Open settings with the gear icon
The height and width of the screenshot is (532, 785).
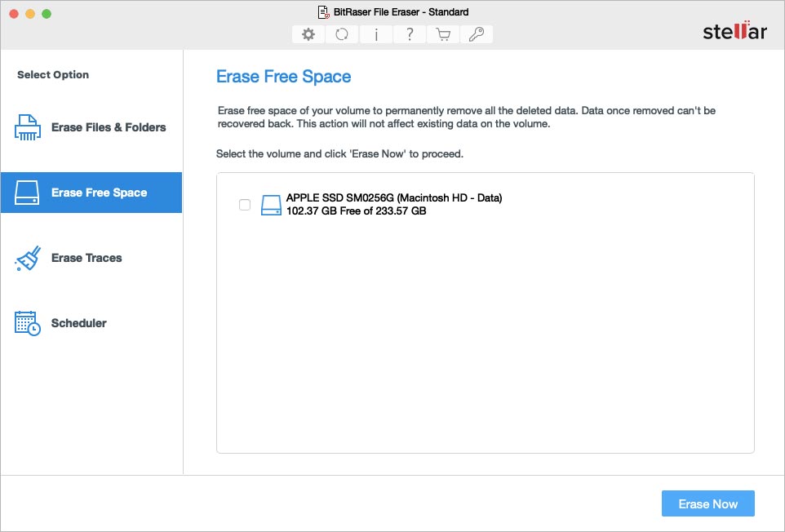[308, 34]
